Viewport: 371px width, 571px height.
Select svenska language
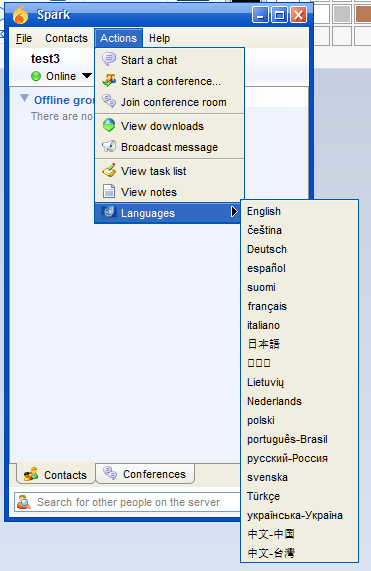[299, 477]
